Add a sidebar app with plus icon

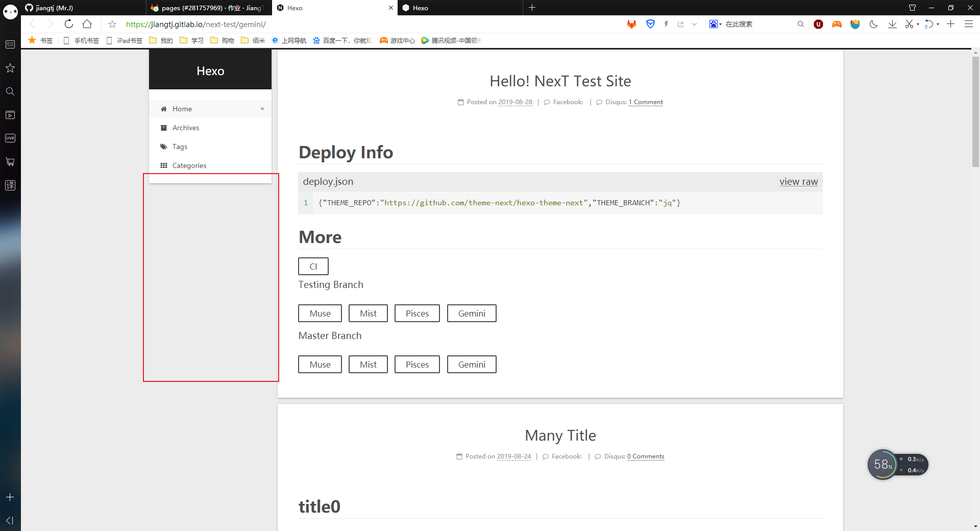coord(10,497)
